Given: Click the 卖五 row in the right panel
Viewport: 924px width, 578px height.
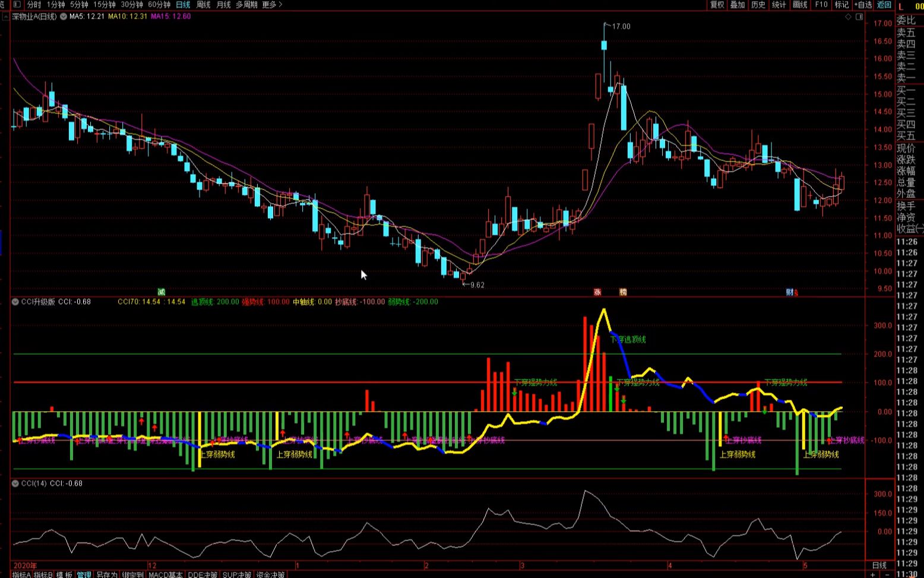Looking at the screenshot, I should [907, 33].
